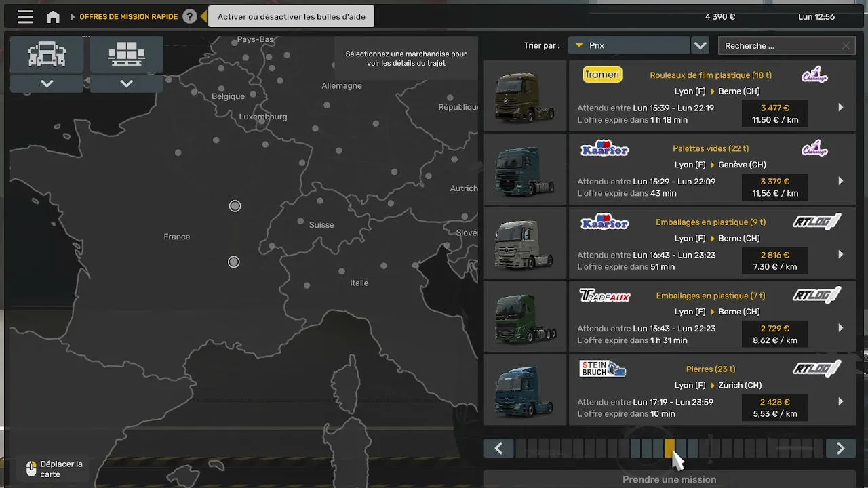Select the northern ringed city marker in France

235,206
